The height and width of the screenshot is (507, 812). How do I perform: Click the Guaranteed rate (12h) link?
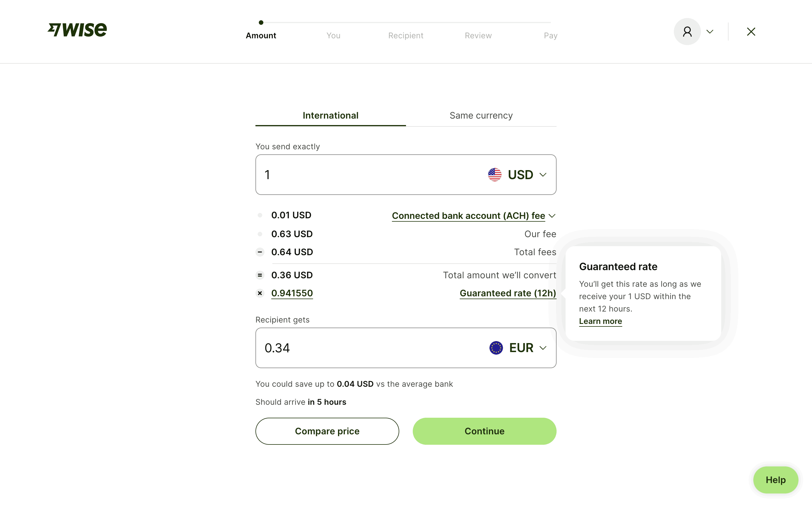(507, 293)
